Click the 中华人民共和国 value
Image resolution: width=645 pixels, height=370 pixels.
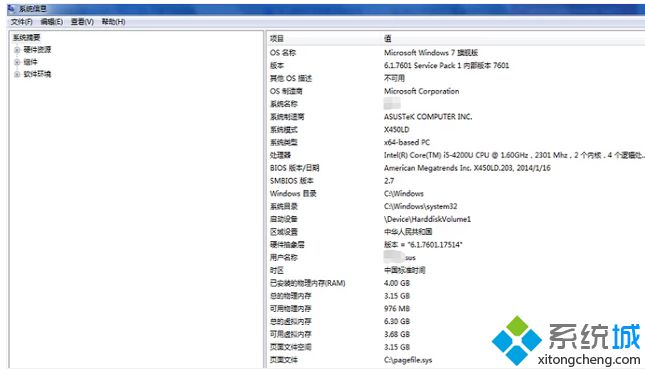click(408, 232)
